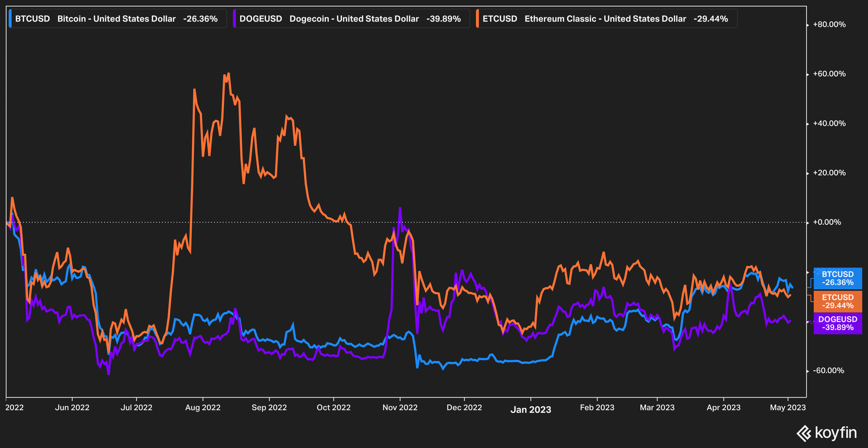Viewport: 868px width, 448px height.
Task: Click the May 2023 date label
Action: 788,408
